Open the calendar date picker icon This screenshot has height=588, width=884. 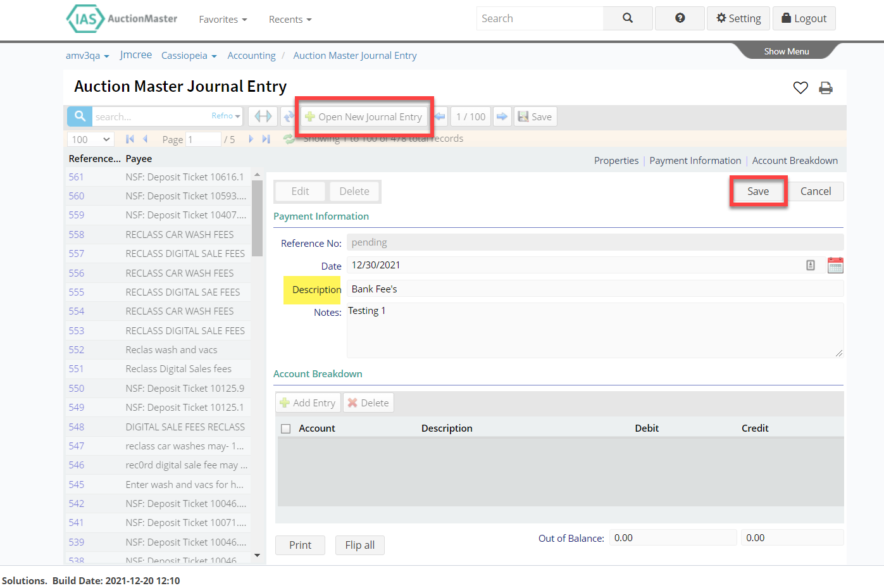point(835,265)
